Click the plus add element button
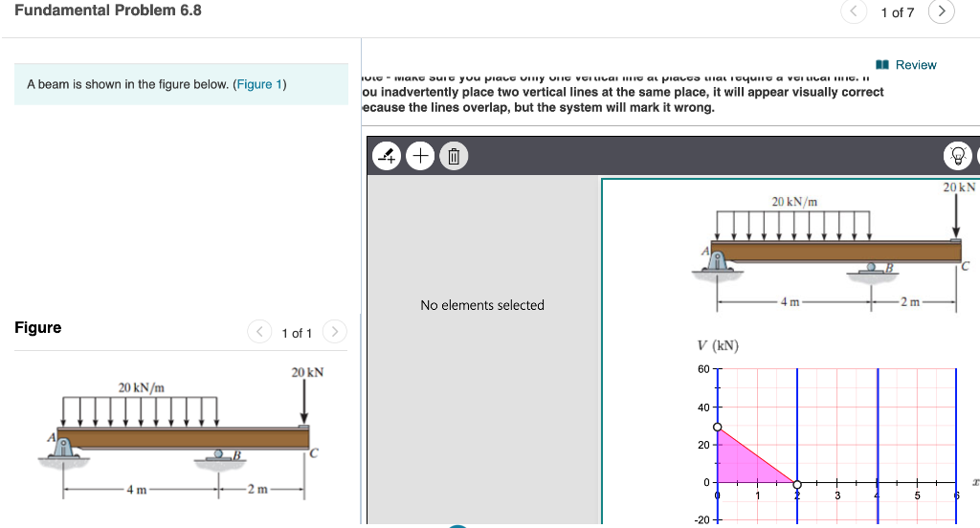980x528 pixels. pyautogui.click(x=421, y=156)
